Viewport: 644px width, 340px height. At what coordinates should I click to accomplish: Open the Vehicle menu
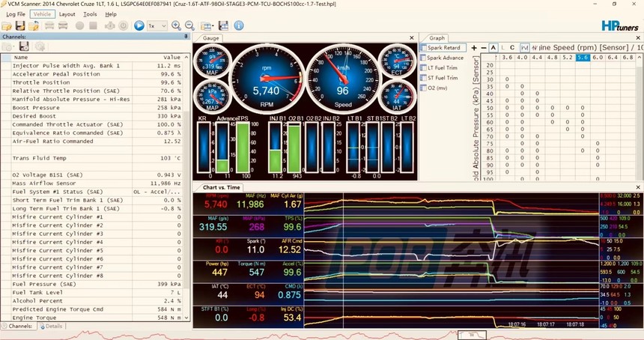tap(42, 14)
